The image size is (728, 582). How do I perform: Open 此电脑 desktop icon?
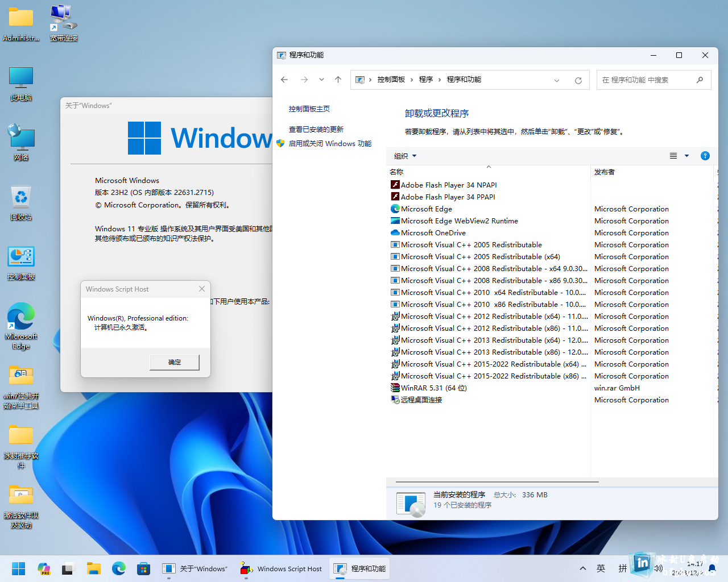[x=21, y=84]
